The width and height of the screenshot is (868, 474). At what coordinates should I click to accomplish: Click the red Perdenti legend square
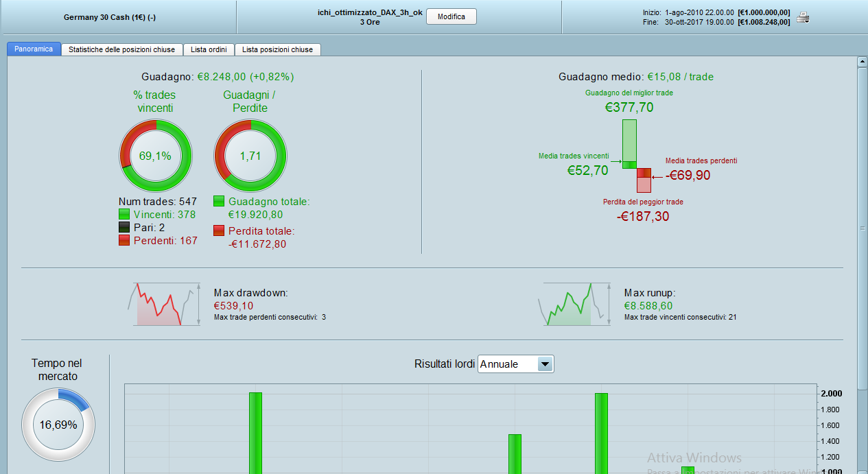(125, 241)
